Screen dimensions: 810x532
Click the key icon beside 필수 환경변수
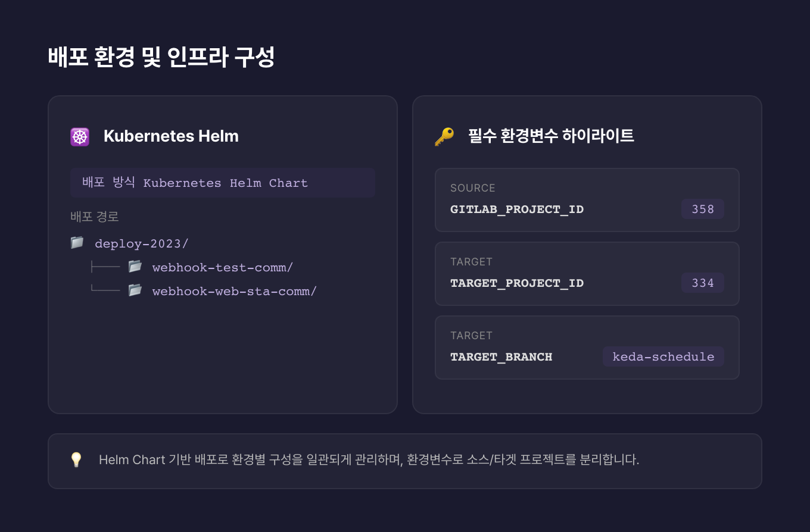444,136
